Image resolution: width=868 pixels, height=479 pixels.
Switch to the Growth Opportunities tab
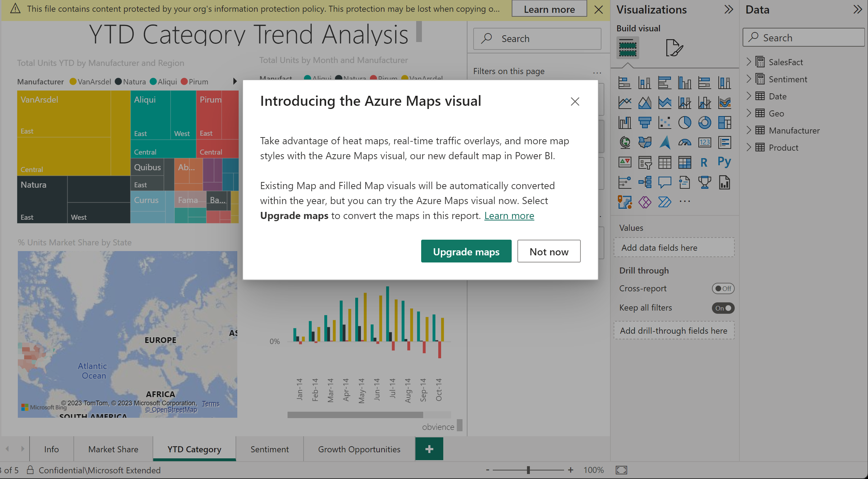360,449
